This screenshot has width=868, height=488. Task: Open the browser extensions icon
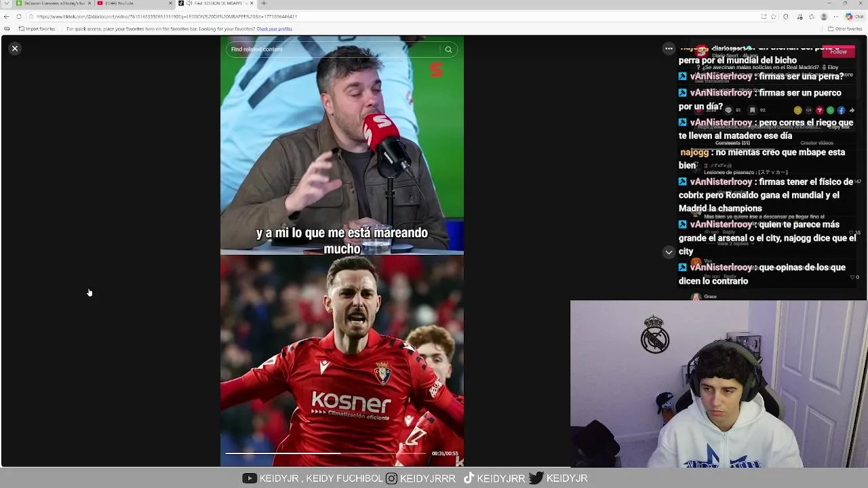(x=786, y=16)
